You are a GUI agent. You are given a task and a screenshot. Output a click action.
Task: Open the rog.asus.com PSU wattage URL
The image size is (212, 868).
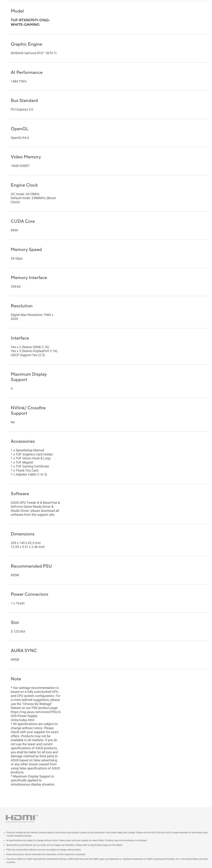[x=36, y=716]
